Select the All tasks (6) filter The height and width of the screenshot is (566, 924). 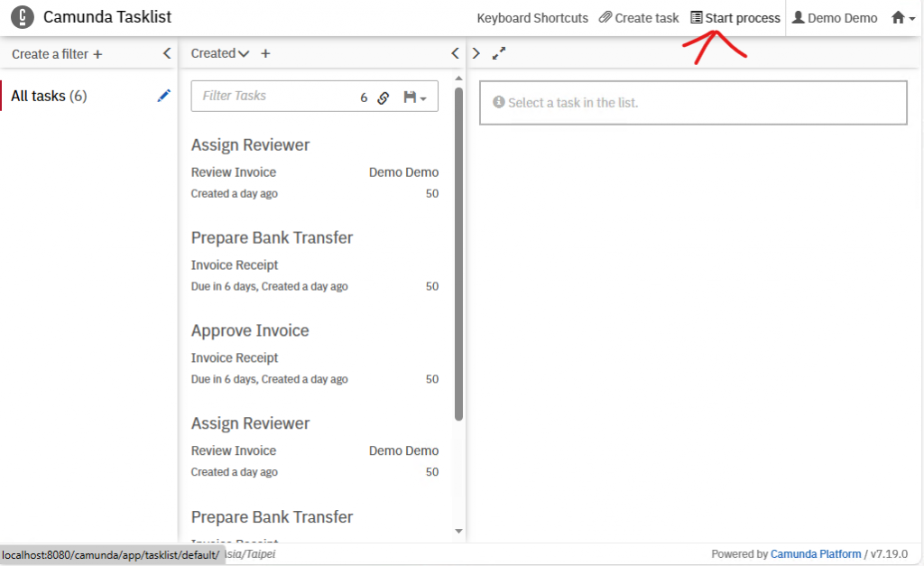(x=49, y=96)
